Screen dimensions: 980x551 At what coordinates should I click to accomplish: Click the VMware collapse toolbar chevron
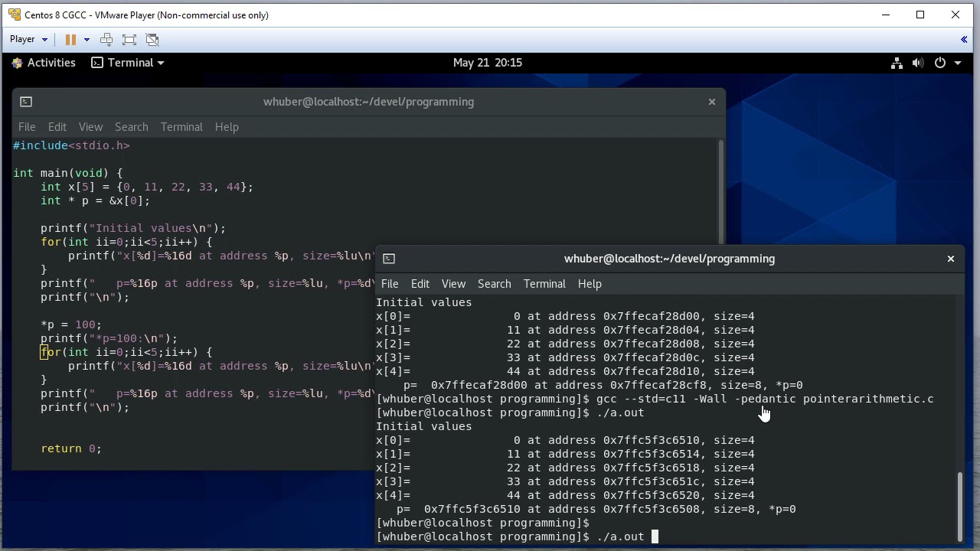pos(964,39)
